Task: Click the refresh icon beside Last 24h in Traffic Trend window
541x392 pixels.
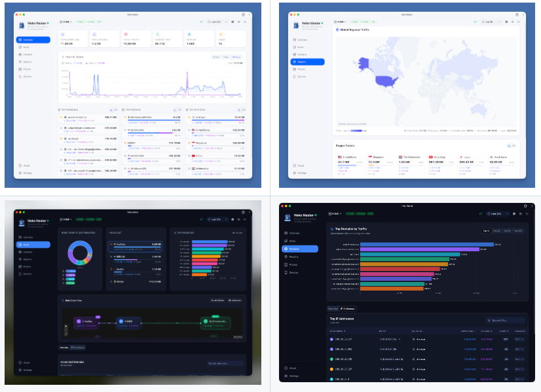Action: 202,22
